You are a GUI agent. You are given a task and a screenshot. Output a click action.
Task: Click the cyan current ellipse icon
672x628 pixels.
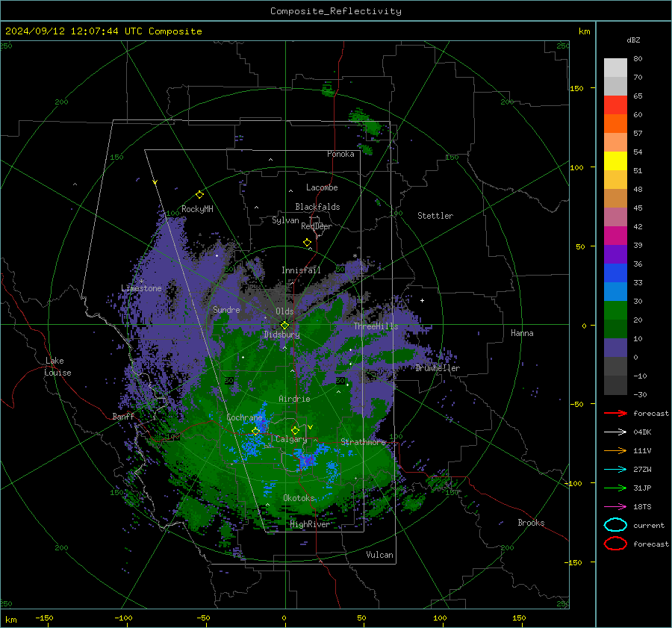[x=615, y=525]
